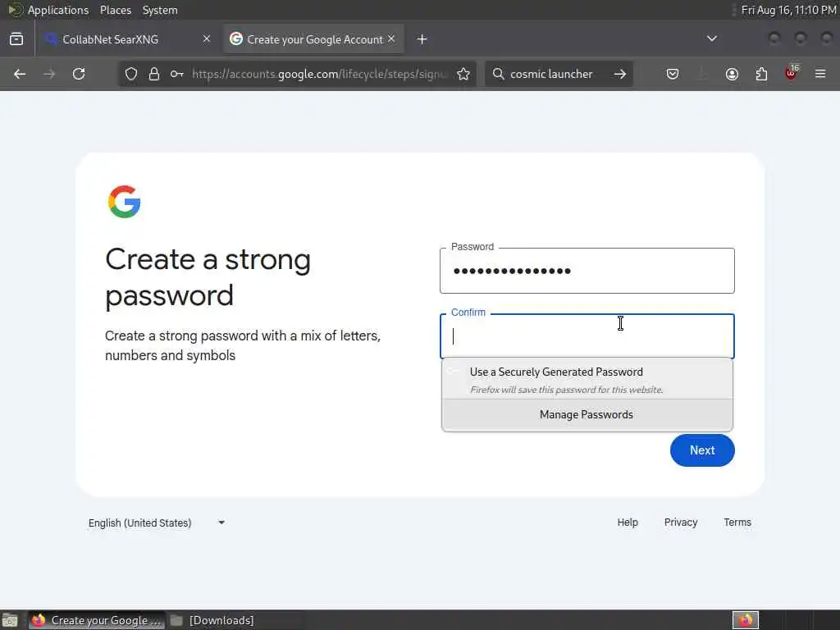840x630 pixels.
Task: Click the forward navigation arrow
Action: click(x=49, y=74)
